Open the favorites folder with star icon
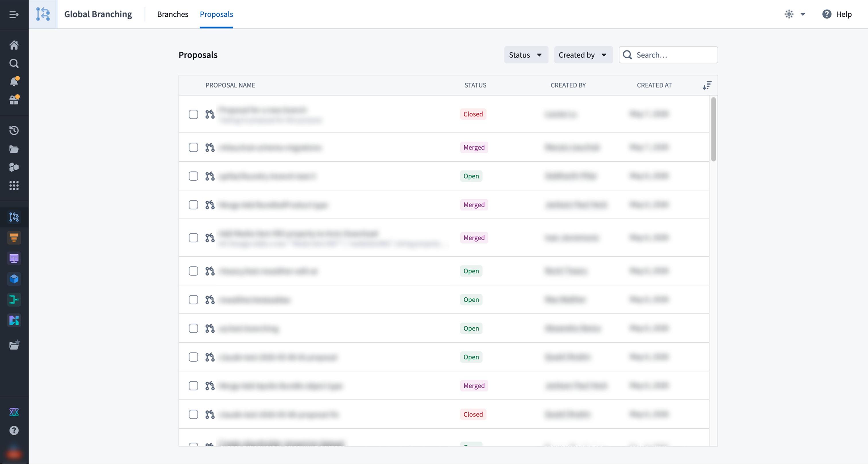Image resolution: width=868 pixels, height=464 pixels. click(14, 345)
